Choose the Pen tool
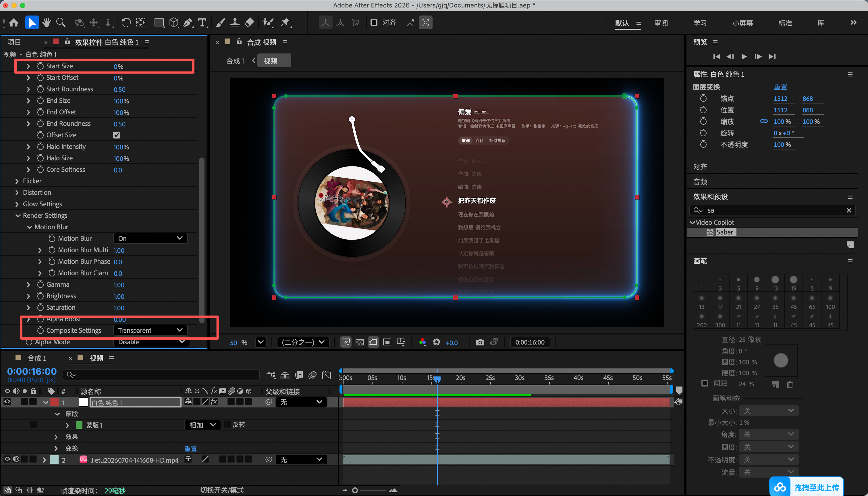 tap(188, 22)
